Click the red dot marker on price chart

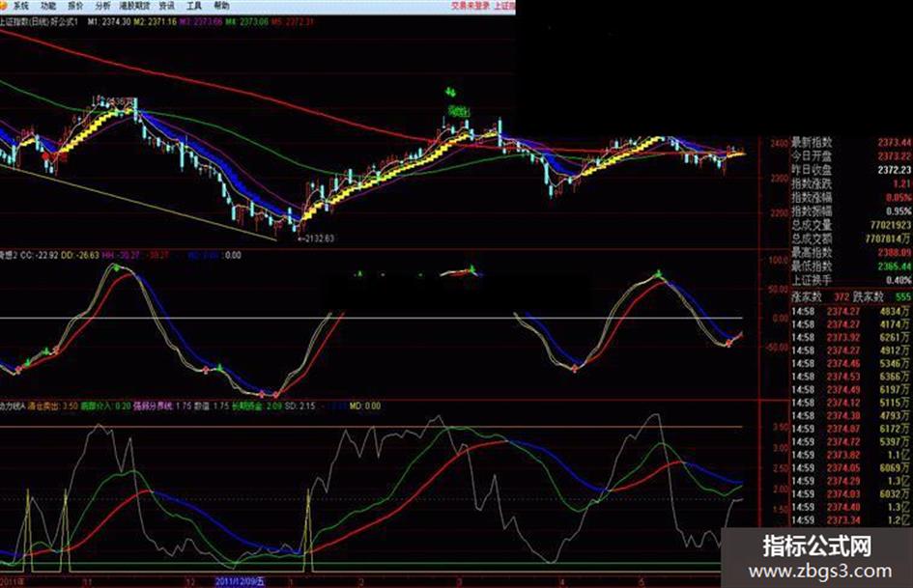[46, 156]
